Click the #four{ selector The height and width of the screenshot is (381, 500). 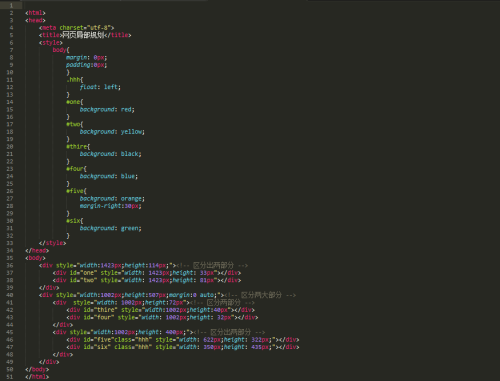[76, 169]
